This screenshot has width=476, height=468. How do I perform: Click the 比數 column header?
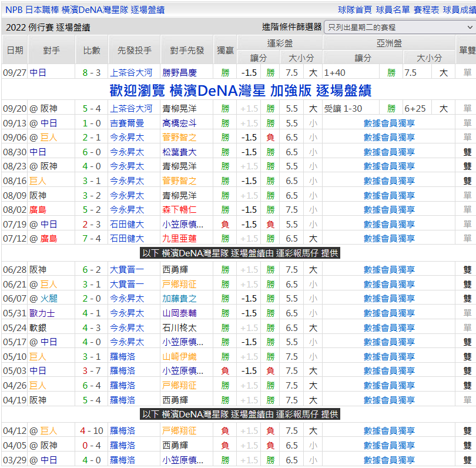[x=91, y=51]
